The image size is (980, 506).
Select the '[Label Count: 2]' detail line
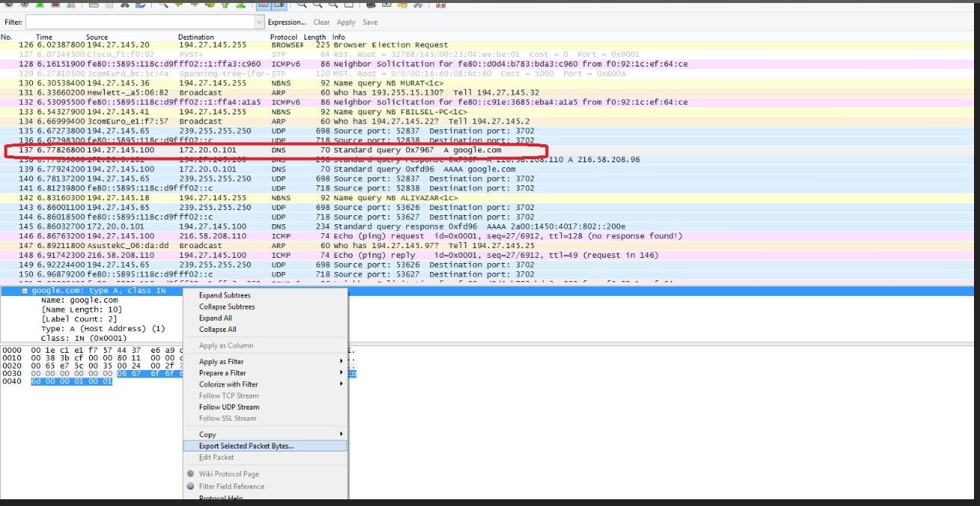point(81,319)
